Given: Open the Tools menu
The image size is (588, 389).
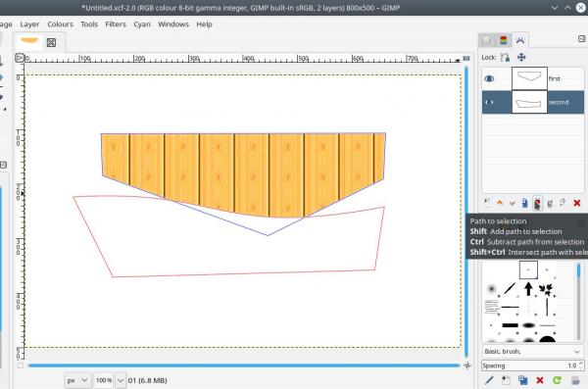Looking at the screenshot, I should tap(89, 24).
